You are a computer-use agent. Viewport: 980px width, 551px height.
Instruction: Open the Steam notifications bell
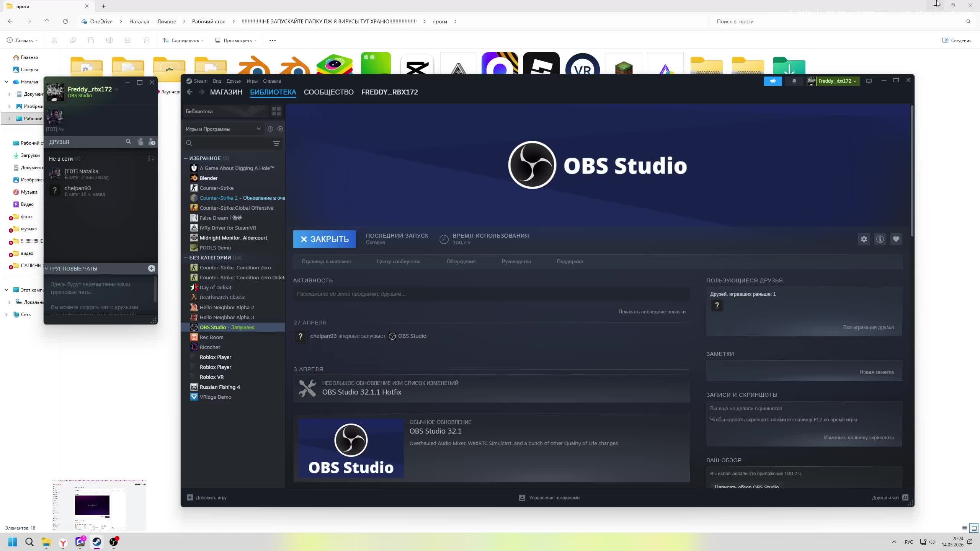[794, 81]
